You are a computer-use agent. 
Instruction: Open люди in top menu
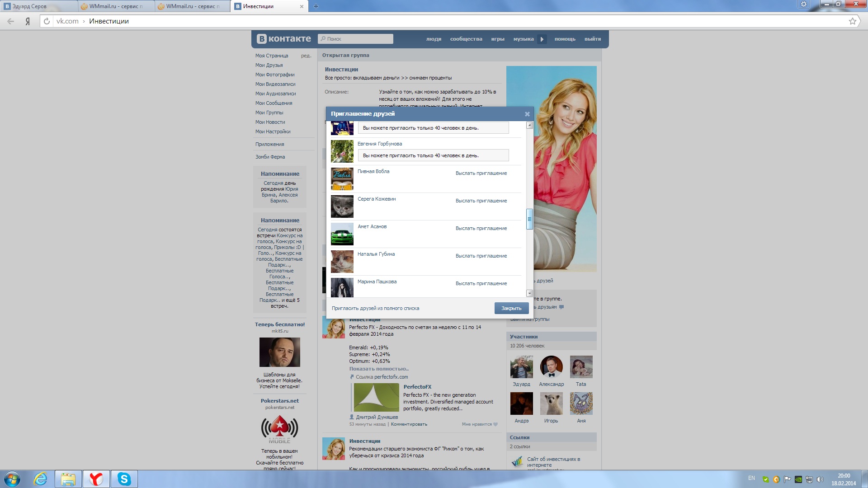coord(434,39)
